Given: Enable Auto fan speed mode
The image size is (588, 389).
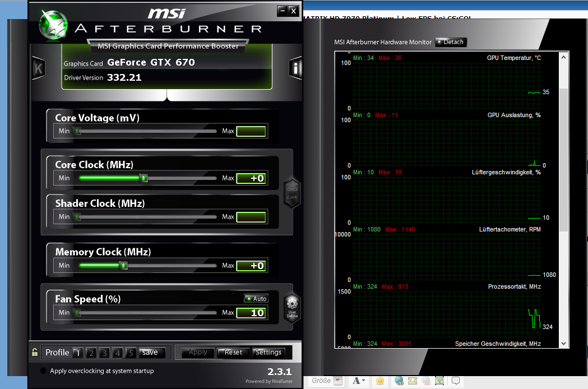Looking at the screenshot, I should coord(256,299).
